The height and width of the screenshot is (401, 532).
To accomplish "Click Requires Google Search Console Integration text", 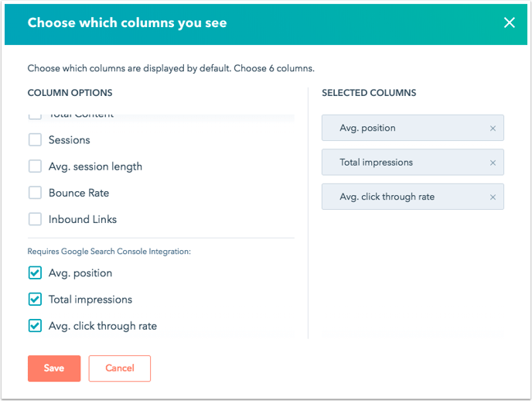I will click(x=109, y=252).
